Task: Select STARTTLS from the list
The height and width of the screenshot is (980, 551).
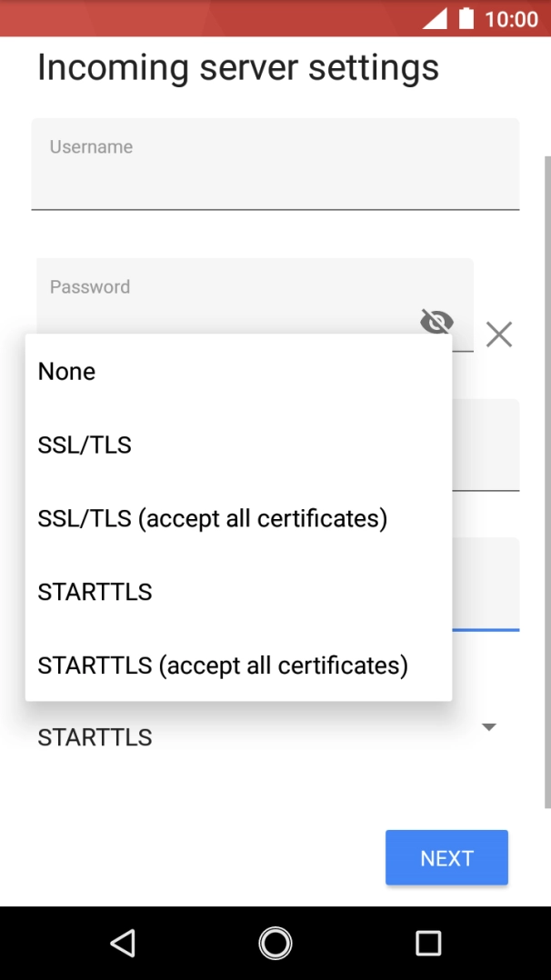Action: click(x=95, y=592)
